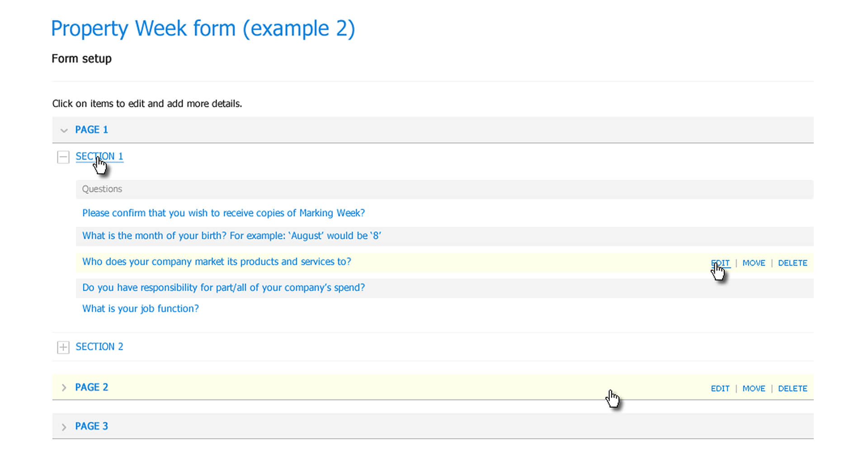Click EDIT on the Page 2 row
868x463 pixels.
[x=720, y=389]
